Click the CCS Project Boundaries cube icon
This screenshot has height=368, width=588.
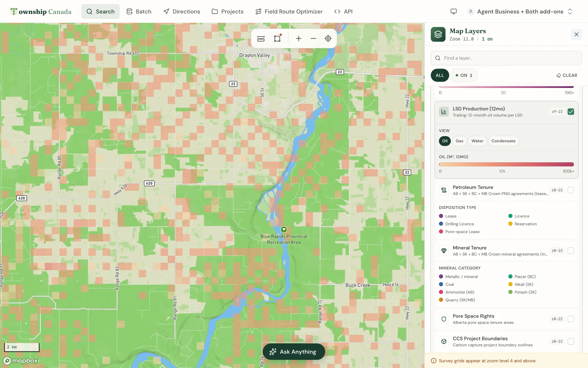coord(444,342)
